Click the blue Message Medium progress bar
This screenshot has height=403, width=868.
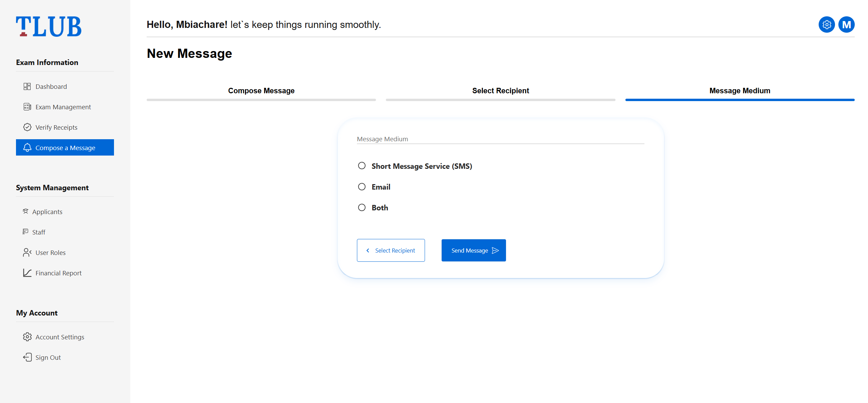click(x=740, y=100)
